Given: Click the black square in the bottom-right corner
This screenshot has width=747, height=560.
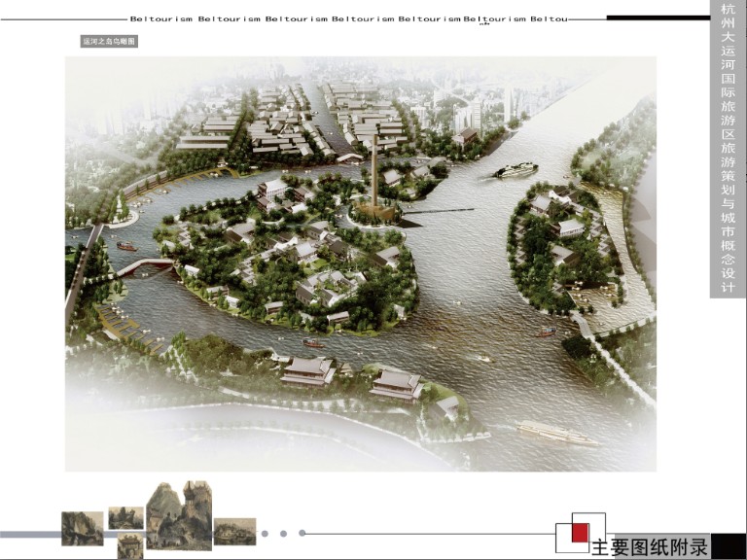Looking at the screenshot, I should [x=728, y=546].
